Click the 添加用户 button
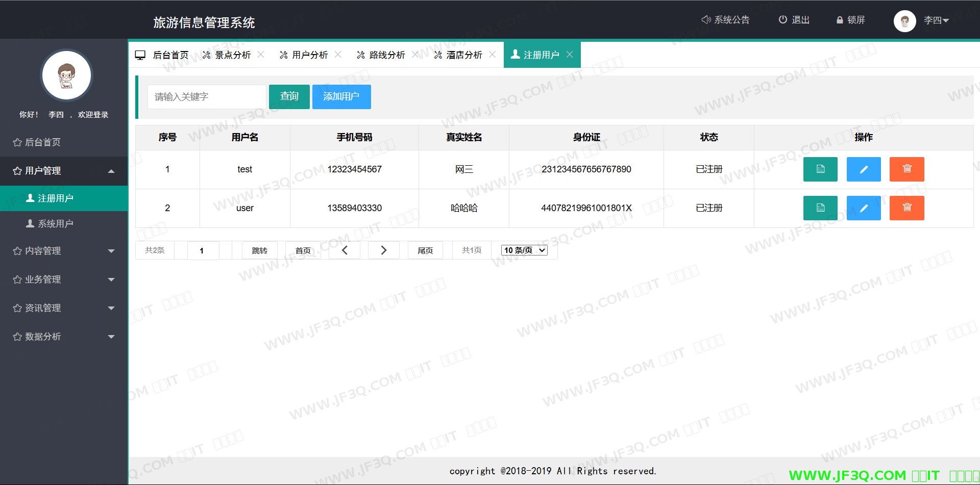 341,96
